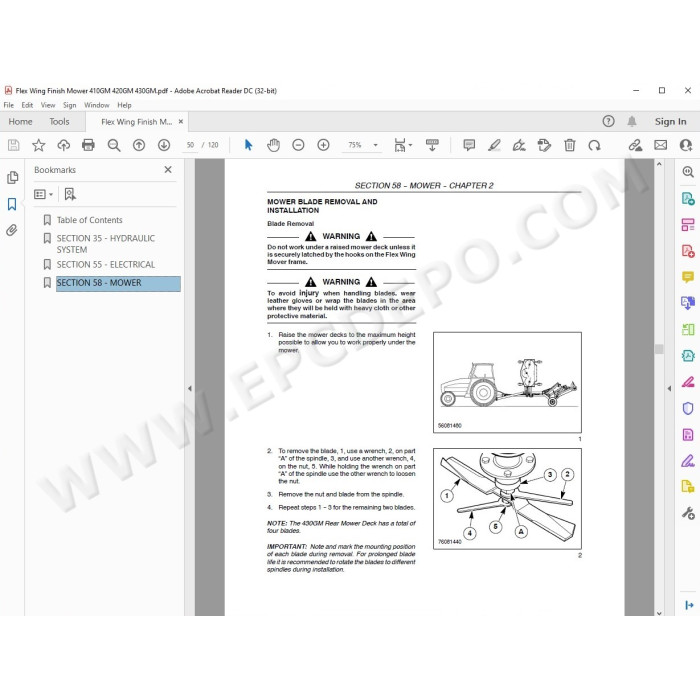Go to next page arrow

click(x=164, y=145)
